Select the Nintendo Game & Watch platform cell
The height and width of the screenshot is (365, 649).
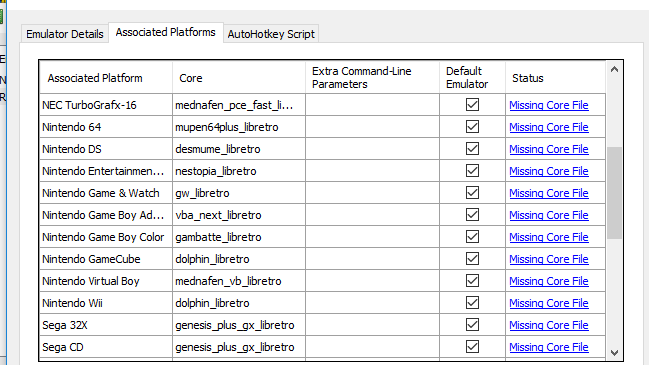tap(106, 193)
